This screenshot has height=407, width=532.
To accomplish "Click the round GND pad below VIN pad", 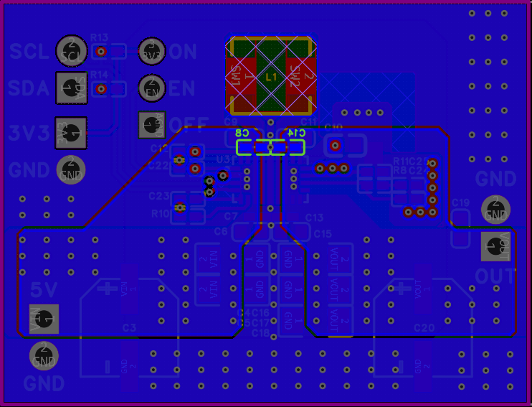I will pos(44,356).
